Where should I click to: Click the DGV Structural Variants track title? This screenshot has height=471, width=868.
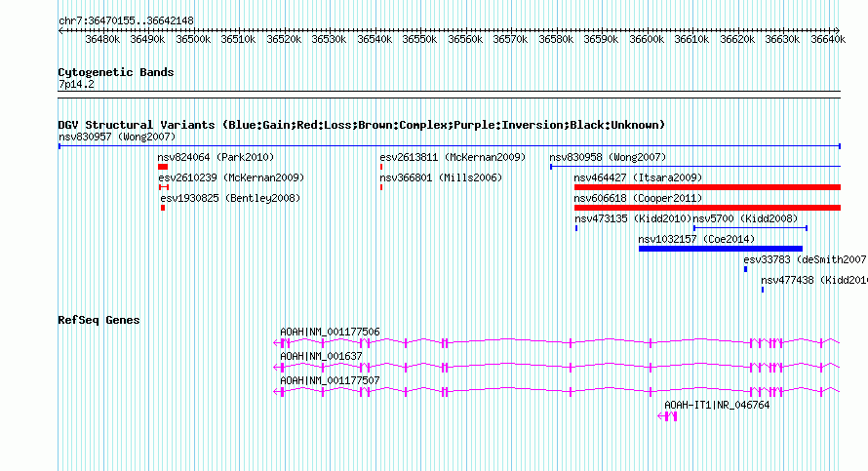tap(362, 125)
